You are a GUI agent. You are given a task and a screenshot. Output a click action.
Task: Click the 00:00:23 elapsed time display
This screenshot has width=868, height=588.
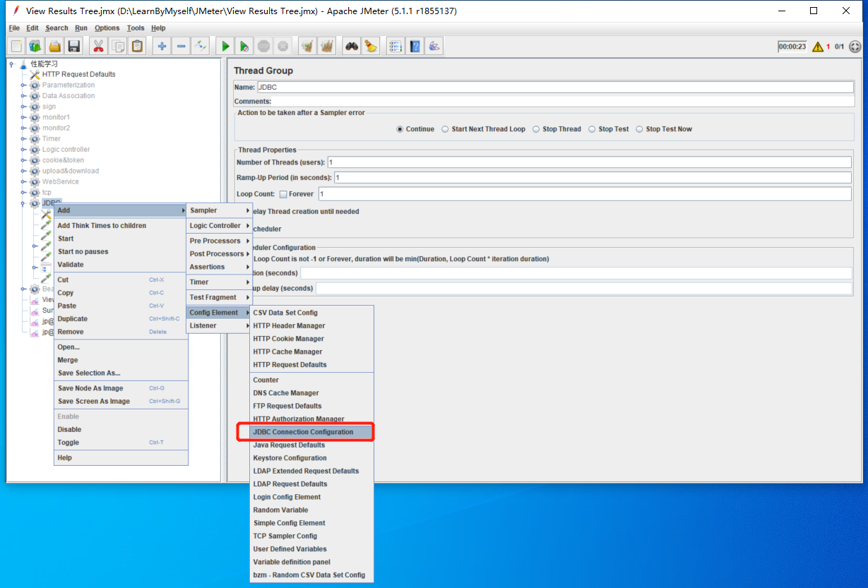pyautogui.click(x=792, y=47)
